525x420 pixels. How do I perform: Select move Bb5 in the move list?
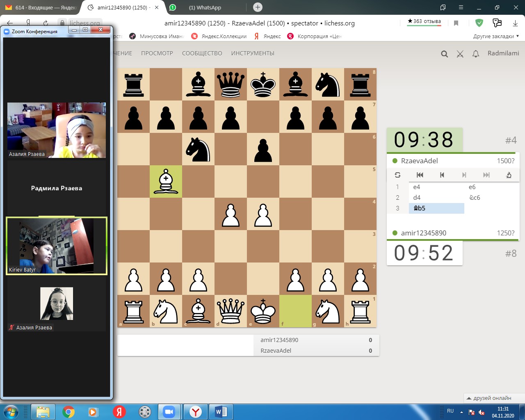pos(436,208)
